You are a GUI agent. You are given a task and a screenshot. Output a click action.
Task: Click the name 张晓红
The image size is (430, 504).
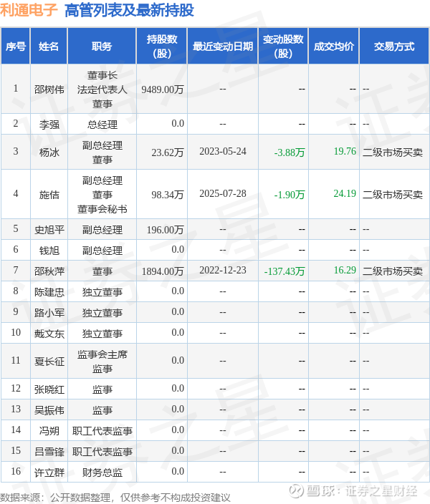49,389
